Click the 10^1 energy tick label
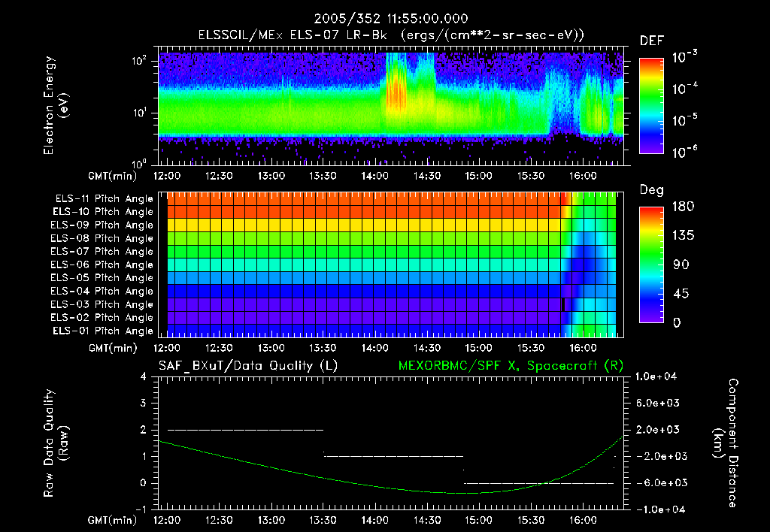 pos(139,113)
